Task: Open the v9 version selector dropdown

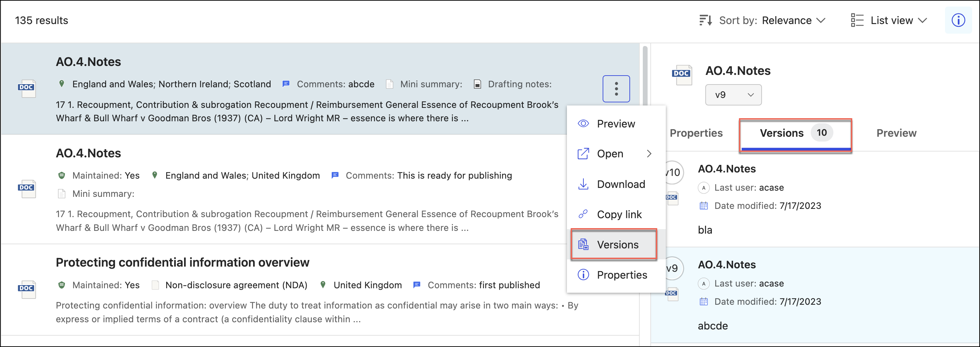Action: (733, 95)
